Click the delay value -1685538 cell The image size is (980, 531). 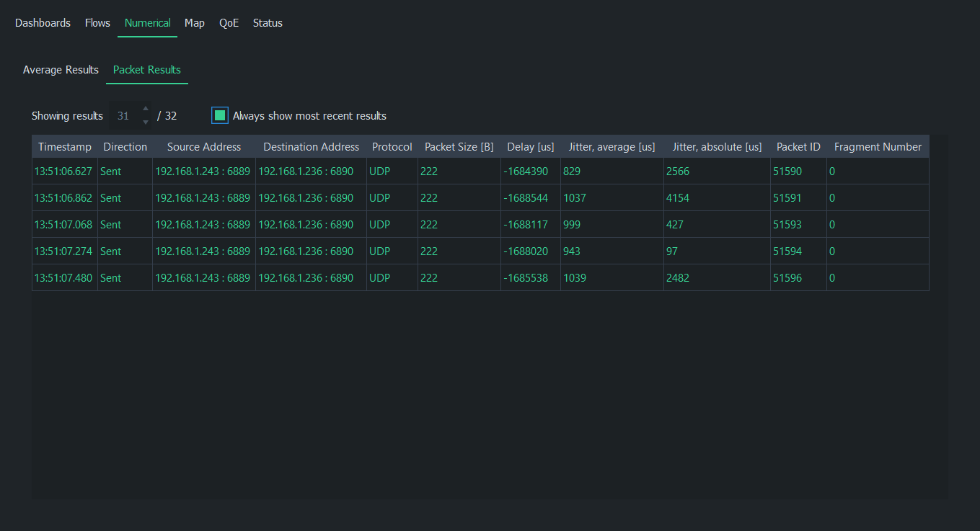(526, 278)
